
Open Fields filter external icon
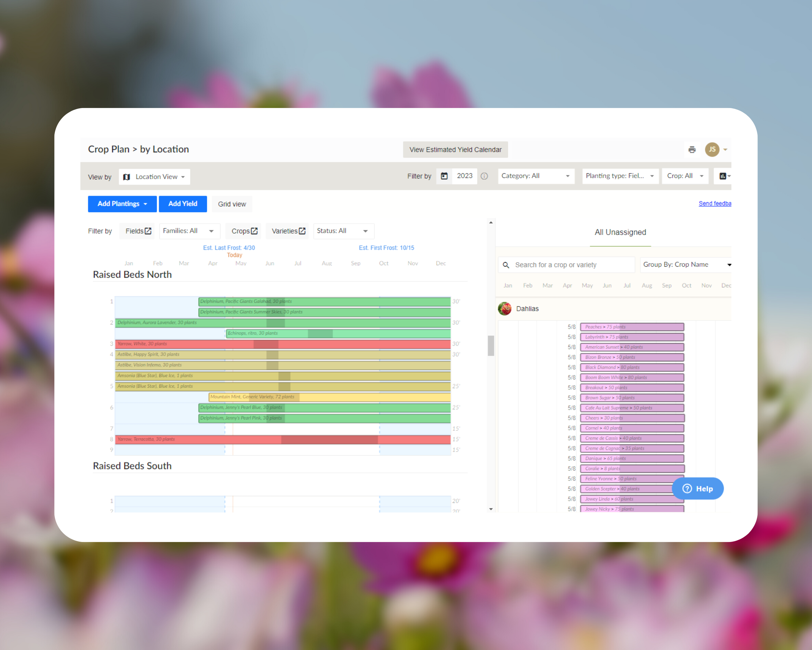click(148, 231)
